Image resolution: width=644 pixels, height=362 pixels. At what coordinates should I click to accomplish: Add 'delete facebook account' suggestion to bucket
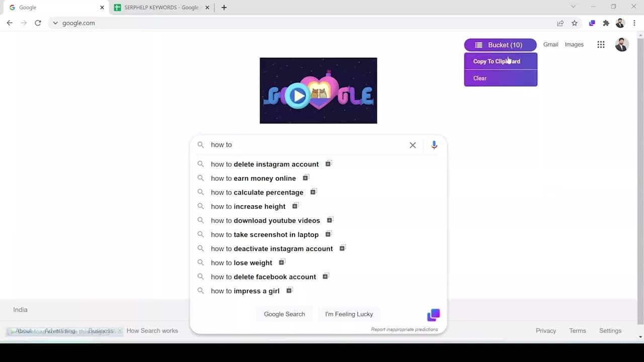point(326,277)
